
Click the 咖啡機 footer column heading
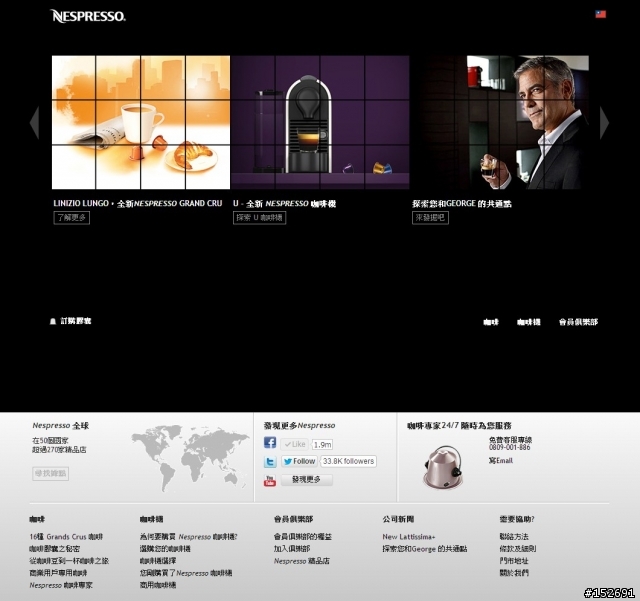[x=151, y=519]
